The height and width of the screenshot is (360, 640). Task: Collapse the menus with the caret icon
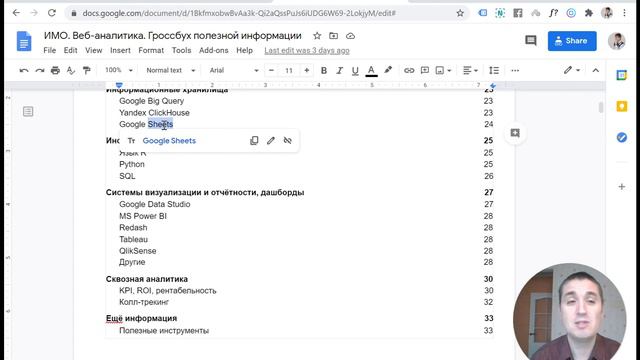pos(596,71)
